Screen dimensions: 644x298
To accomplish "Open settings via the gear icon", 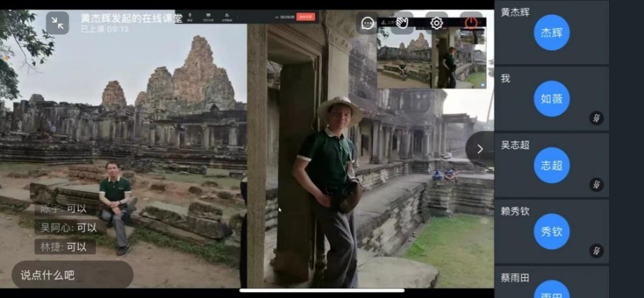I will [x=437, y=23].
